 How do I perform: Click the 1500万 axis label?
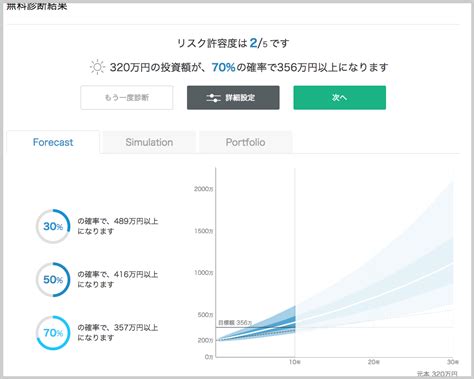pyautogui.click(x=203, y=231)
